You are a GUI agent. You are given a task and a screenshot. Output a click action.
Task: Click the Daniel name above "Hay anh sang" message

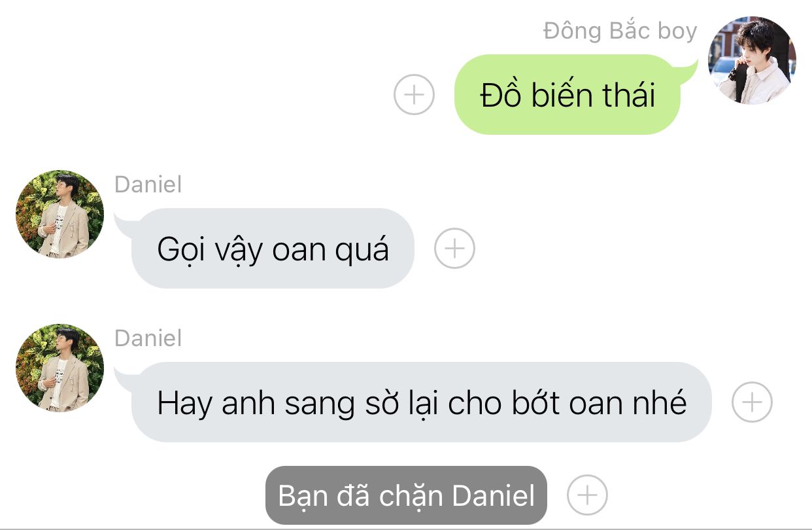pyautogui.click(x=148, y=338)
